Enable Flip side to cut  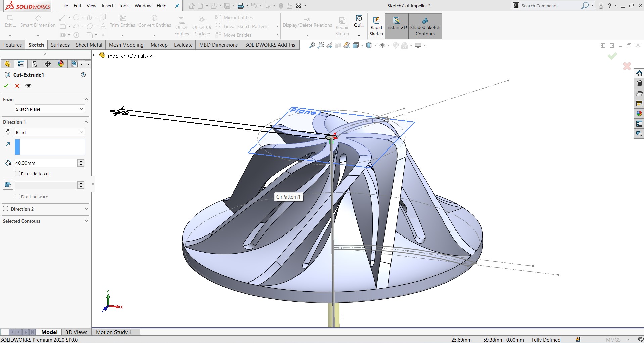tap(17, 174)
